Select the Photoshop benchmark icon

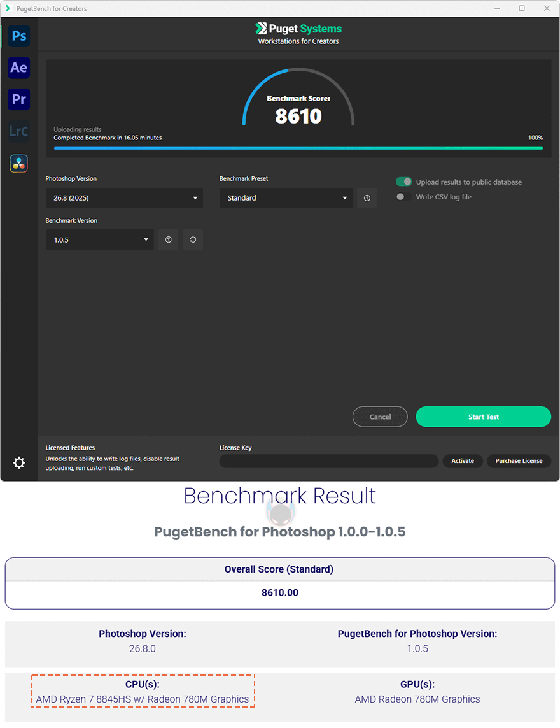pyautogui.click(x=19, y=36)
